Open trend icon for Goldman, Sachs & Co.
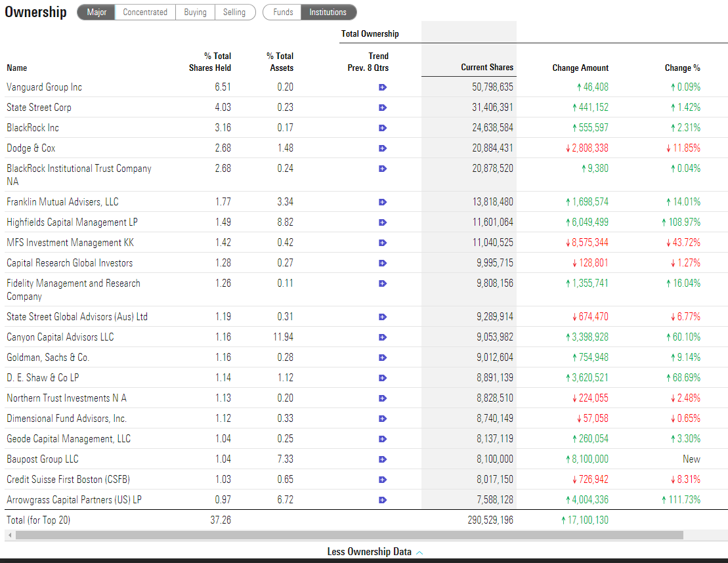This screenshot has width=728, height=563. 383,358
